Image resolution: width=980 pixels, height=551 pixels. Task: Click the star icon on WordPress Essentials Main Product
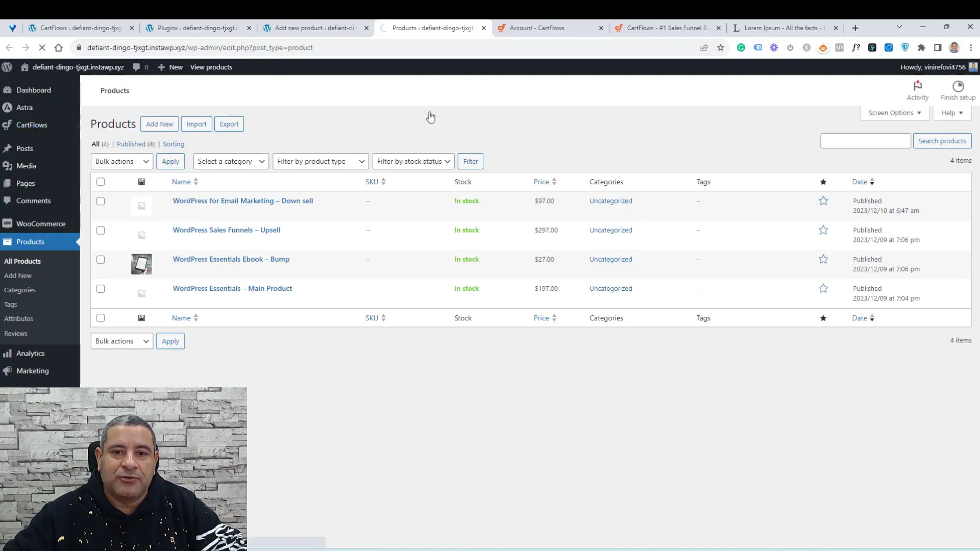(823, 288)
